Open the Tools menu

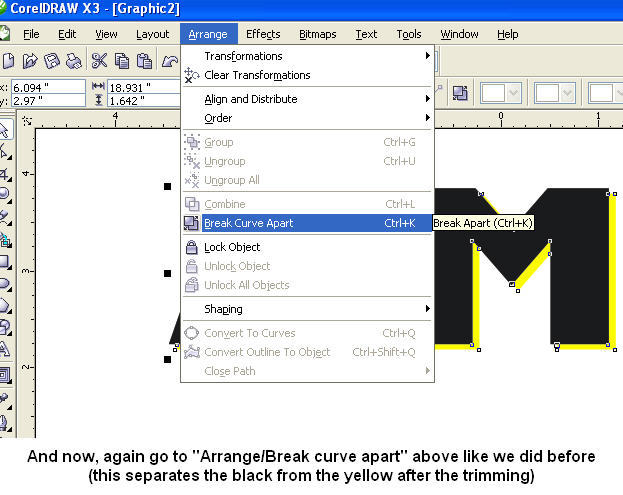(x=408, y=34)
